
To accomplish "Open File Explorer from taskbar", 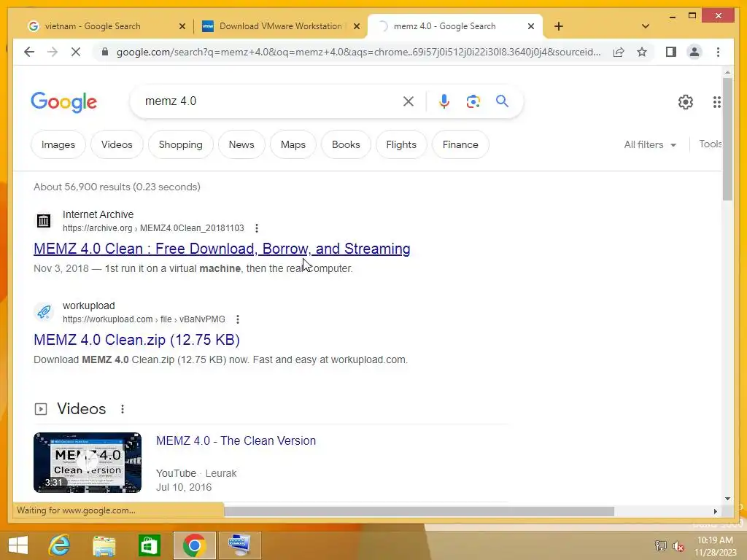I will tap(104, 545).
